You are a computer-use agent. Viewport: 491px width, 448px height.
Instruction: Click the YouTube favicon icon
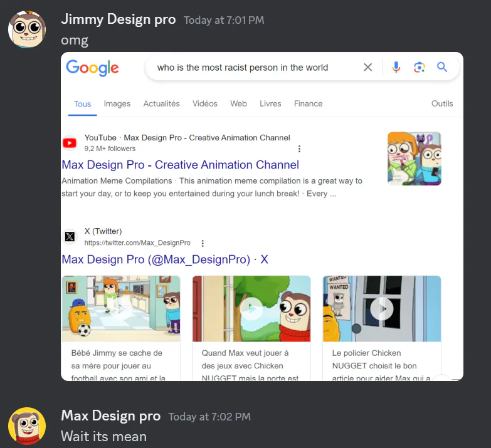coord(70,143)
